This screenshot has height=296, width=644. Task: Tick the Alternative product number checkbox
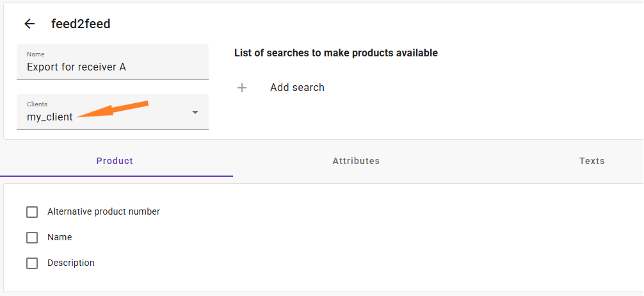pyautogui.click(x=32, y=212)
